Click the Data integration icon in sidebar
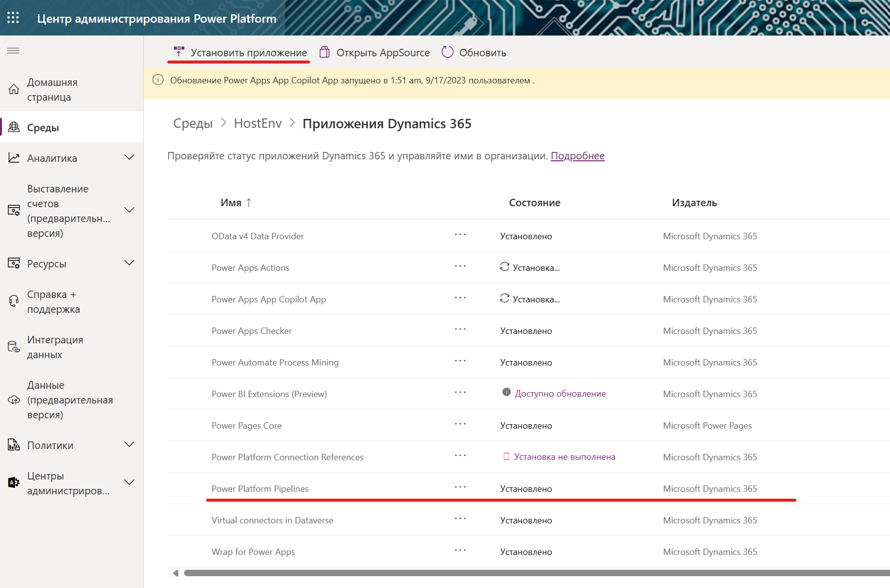 (x=14, y=347)
